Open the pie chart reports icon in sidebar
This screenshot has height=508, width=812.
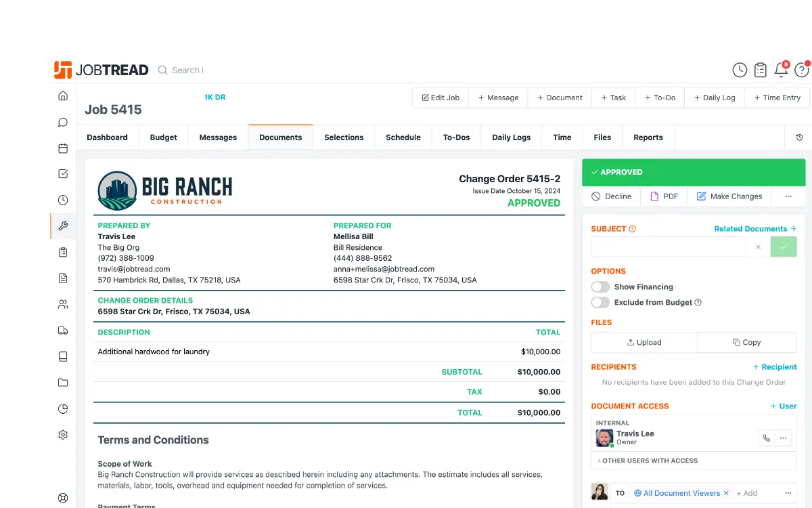coord(63,408)
